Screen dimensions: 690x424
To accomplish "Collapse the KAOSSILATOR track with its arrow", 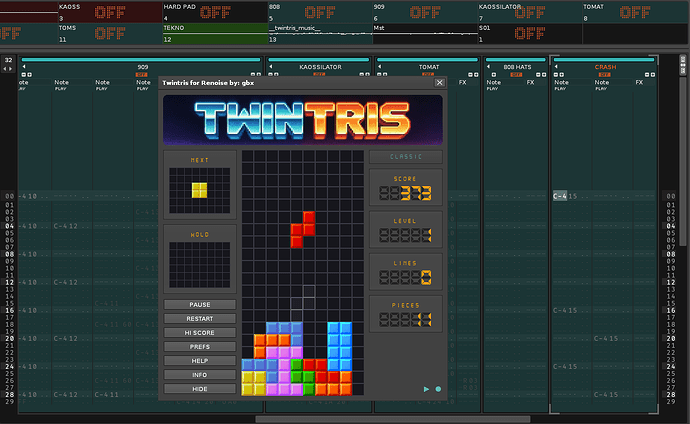I will tap(271, 67).
